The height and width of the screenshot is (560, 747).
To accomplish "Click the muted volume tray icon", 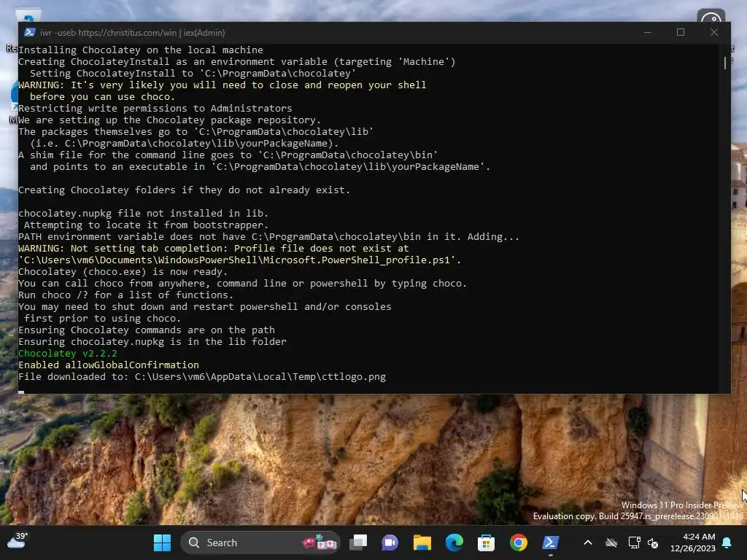I will tap(653, 542).
